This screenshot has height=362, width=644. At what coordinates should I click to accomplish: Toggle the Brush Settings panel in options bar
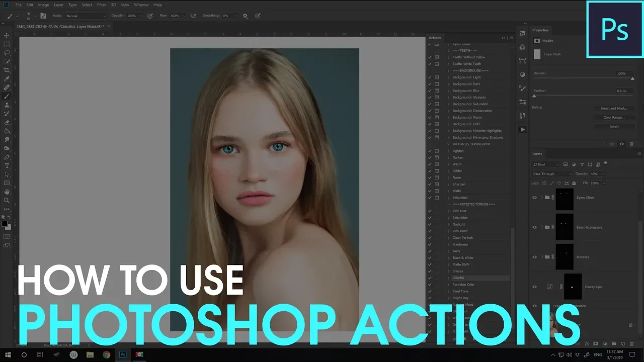43,16
